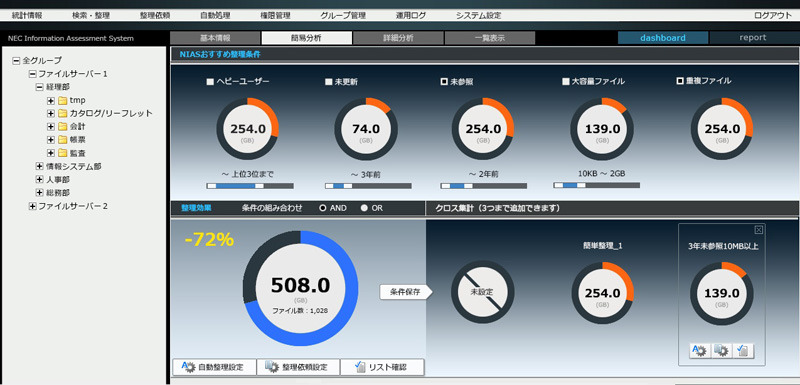The image size is (800, 385).
Task: Open auto-organize settings icon in 3年未参照10MB以上 card
Action: coord(699,351)
